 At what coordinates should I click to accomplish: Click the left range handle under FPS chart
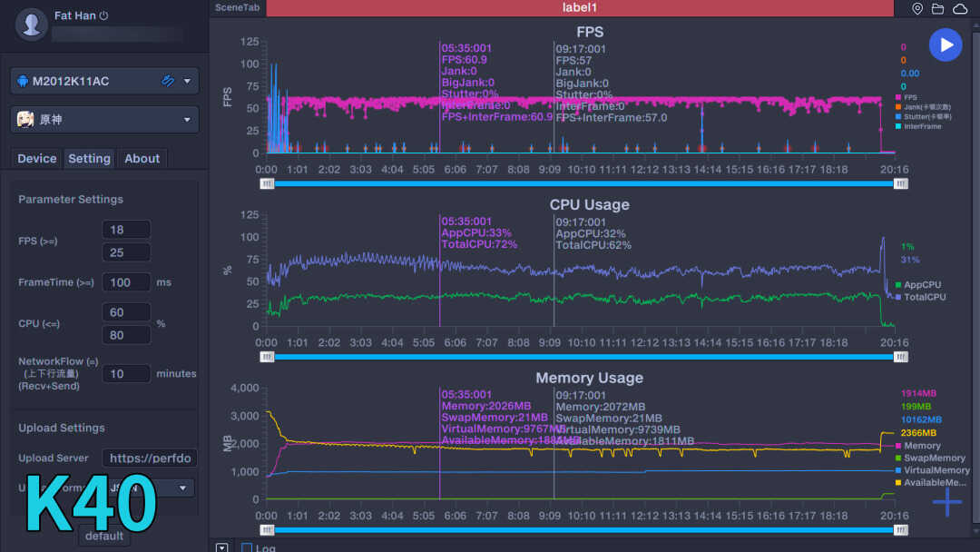point(267,183)
